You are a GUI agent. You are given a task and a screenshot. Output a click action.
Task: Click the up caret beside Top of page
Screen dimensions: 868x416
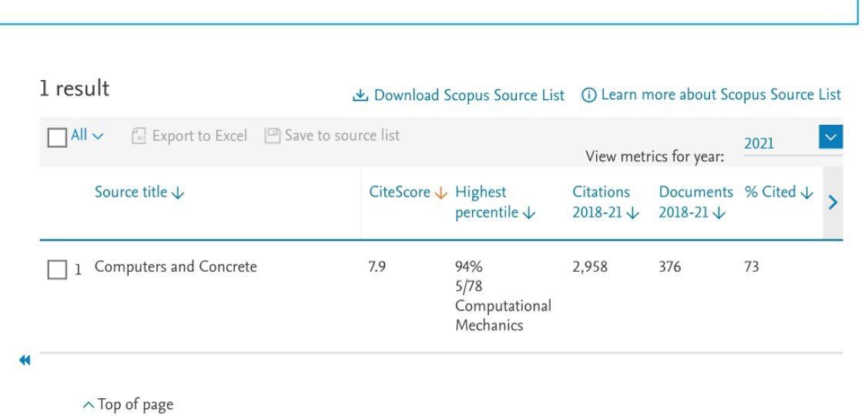(88, 404)
